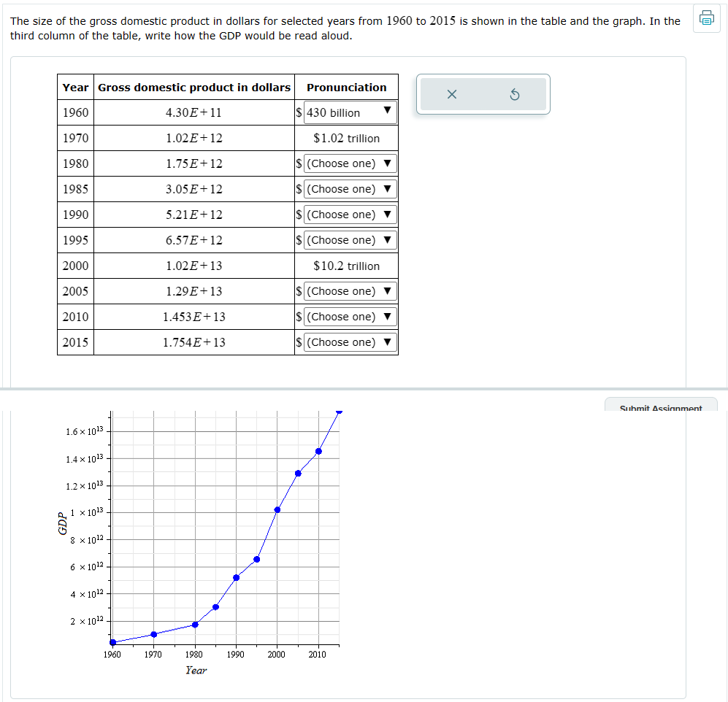Open the 2005 pronunciation dropdown
728x702 pixels.
350,291
